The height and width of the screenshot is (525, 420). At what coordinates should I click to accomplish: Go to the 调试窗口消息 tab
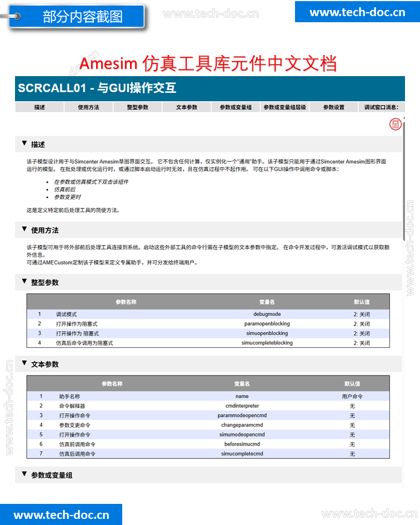(382, 107)
